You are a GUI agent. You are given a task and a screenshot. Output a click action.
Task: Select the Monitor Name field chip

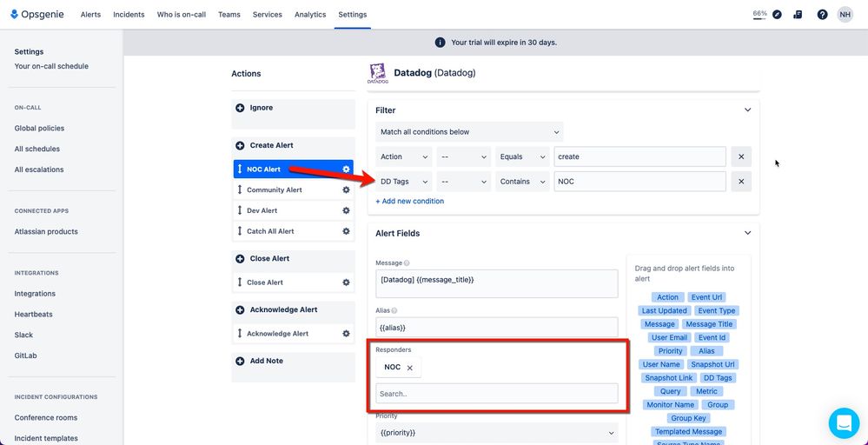tap(671, 405)
